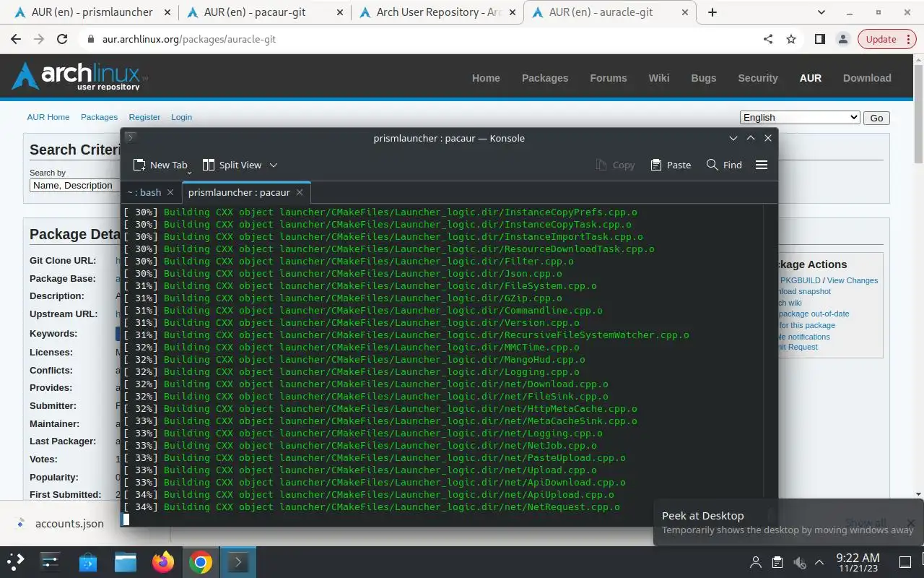Switch to 'AUR (en) - pacaur-git' browser tab
924x578 pixels.
pyautogui.click(x=264, y=12)
